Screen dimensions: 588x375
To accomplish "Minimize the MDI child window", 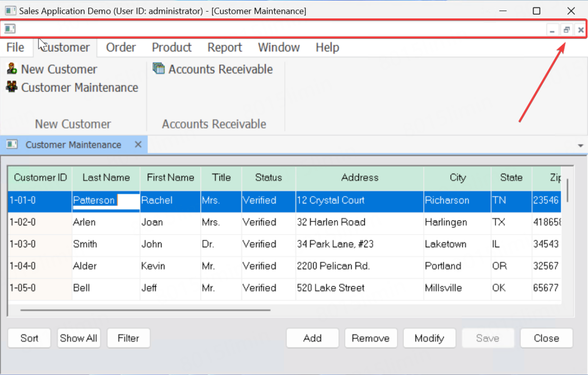I will (552, 30).
